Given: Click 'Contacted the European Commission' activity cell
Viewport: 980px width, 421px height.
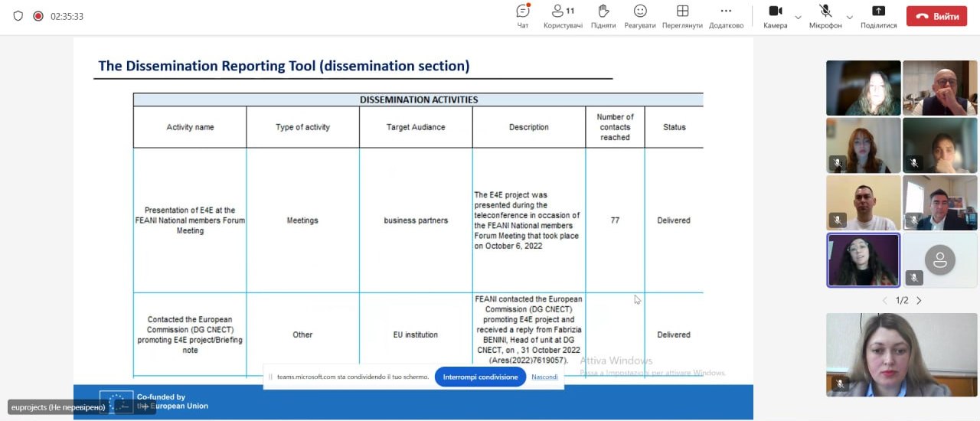Looking at the screenshot, I should pyautogui.click(x=190, y=335).
